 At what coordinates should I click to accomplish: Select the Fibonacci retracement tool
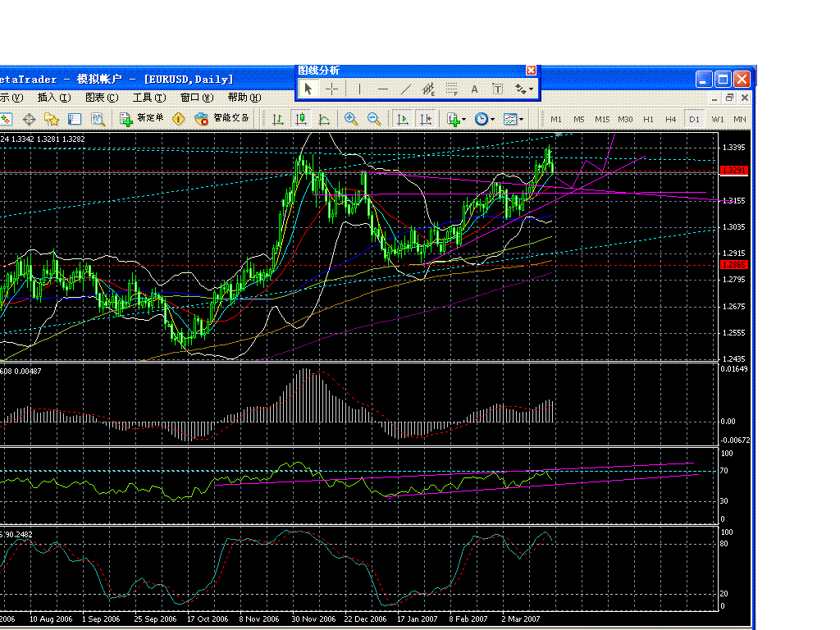[451, 89]
